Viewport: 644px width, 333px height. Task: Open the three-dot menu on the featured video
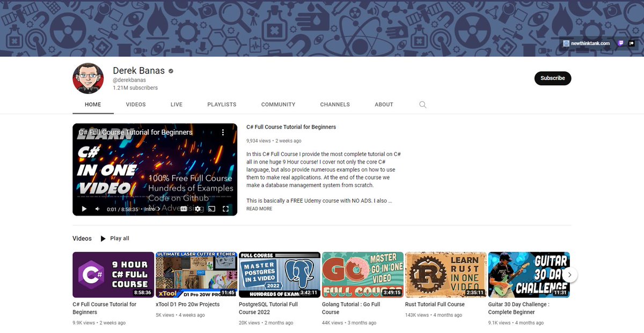(223, 131)
